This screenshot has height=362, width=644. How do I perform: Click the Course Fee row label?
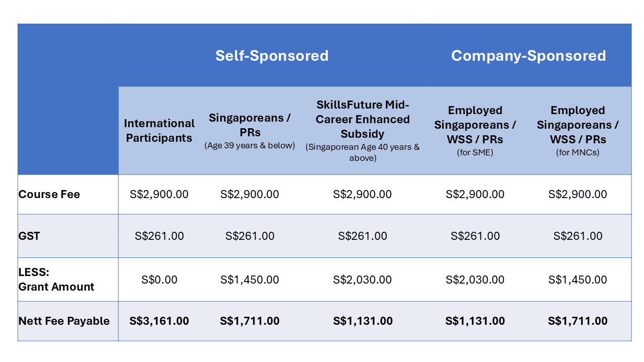(49, 195)
